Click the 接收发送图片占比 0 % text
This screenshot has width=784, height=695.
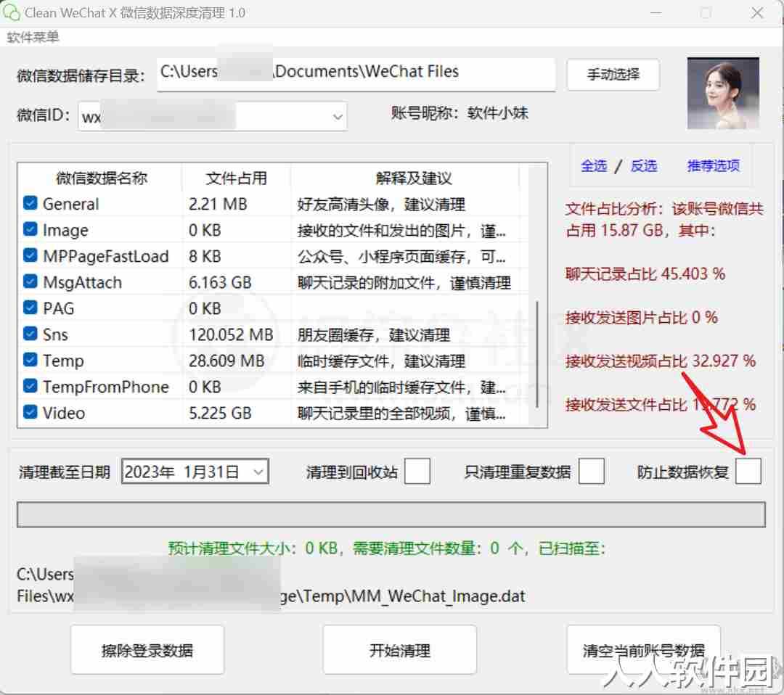(642, 317)
